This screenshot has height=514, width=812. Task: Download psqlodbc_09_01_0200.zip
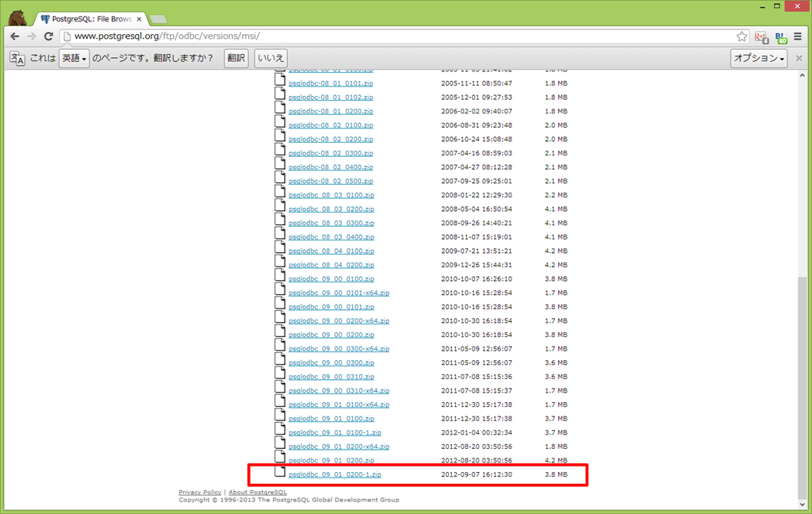point(331,461)
